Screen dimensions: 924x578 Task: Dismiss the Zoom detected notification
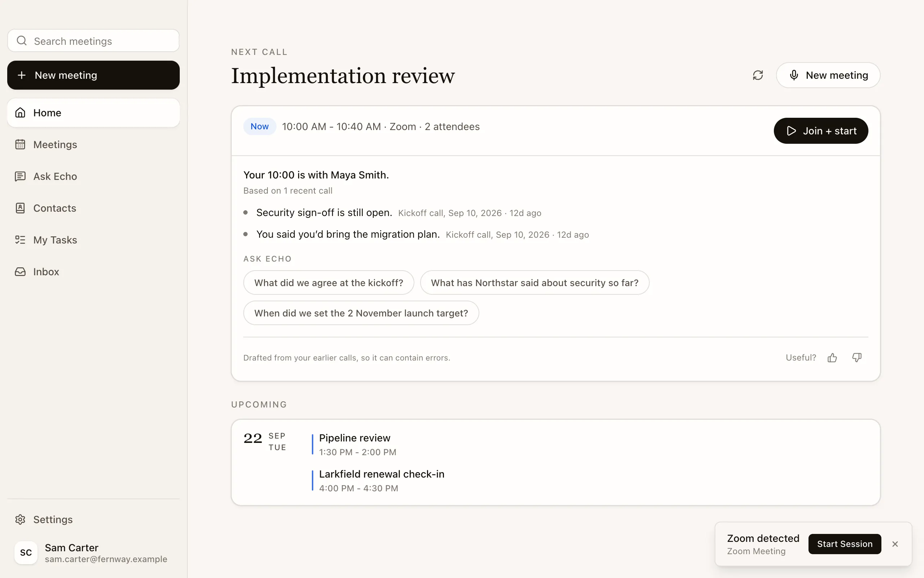895,544
